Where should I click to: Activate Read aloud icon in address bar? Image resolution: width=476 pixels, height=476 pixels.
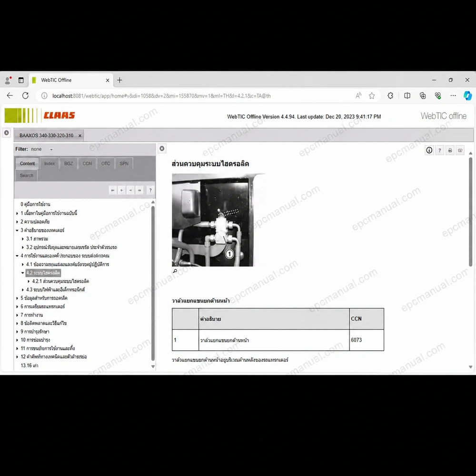358,96
